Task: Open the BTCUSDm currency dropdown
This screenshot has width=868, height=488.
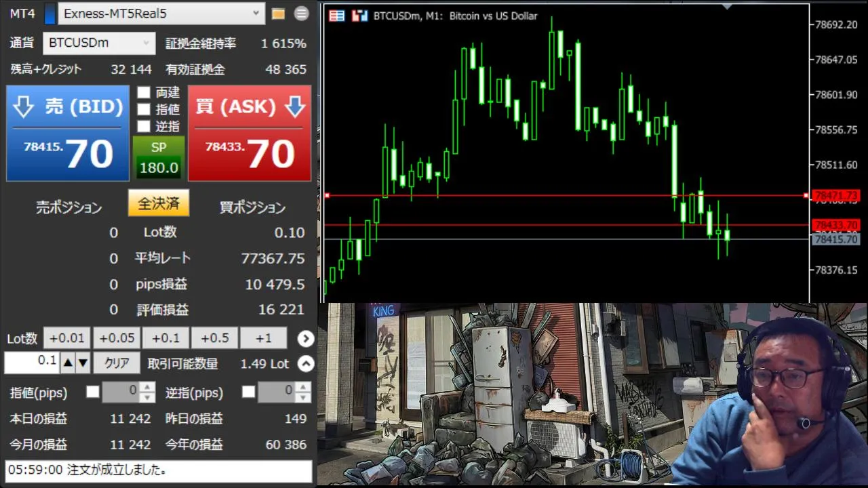Action: 100,43
